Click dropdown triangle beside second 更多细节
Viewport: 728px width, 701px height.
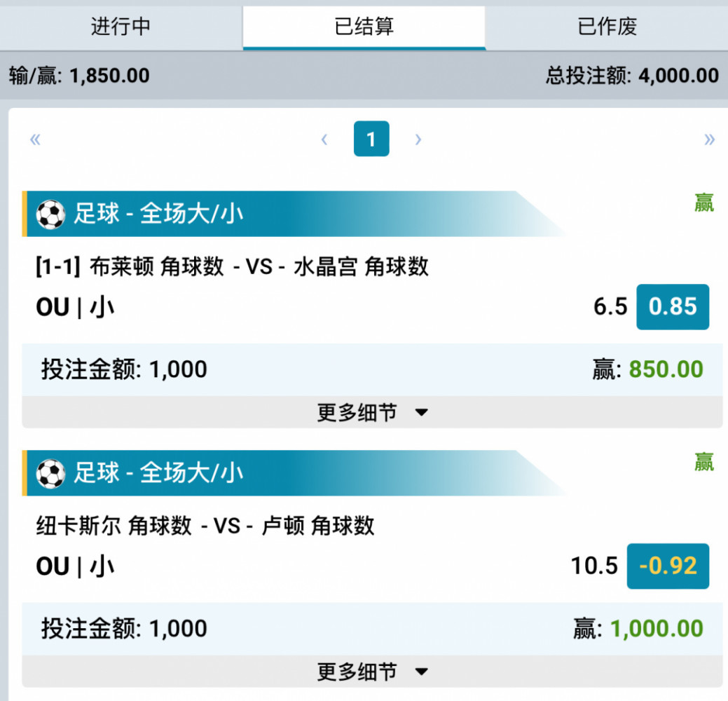(422, 672)
